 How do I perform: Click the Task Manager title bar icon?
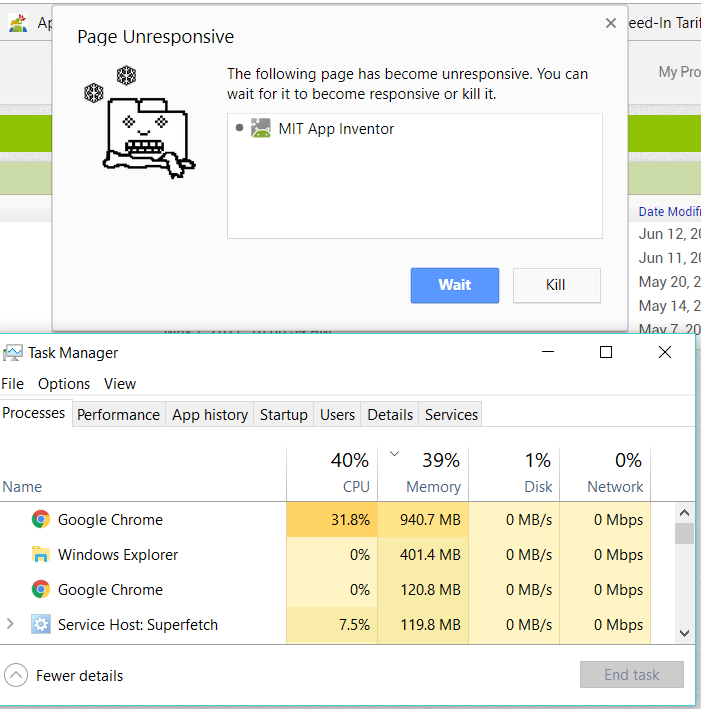point(13,353)
